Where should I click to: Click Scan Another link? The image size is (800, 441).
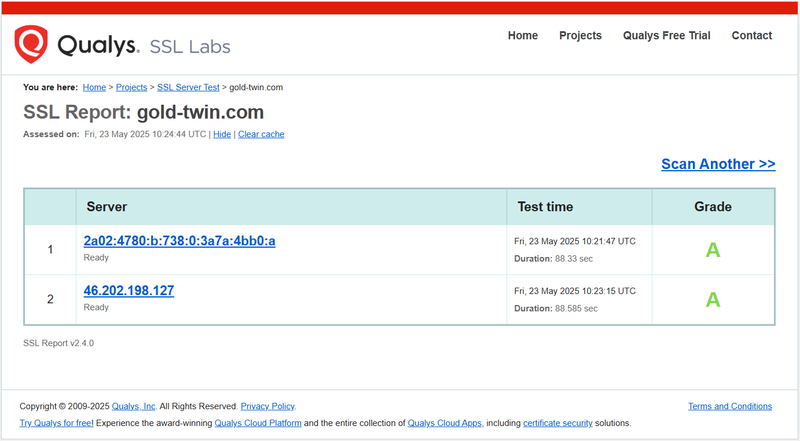[x=718, y=164]
